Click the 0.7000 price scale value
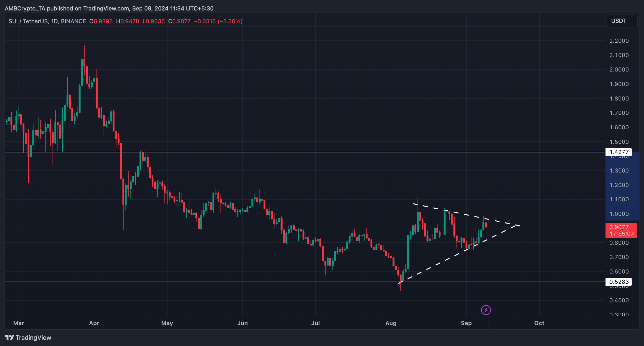The height and width of the screenshot is (346, 644). (x=619, y=257)
